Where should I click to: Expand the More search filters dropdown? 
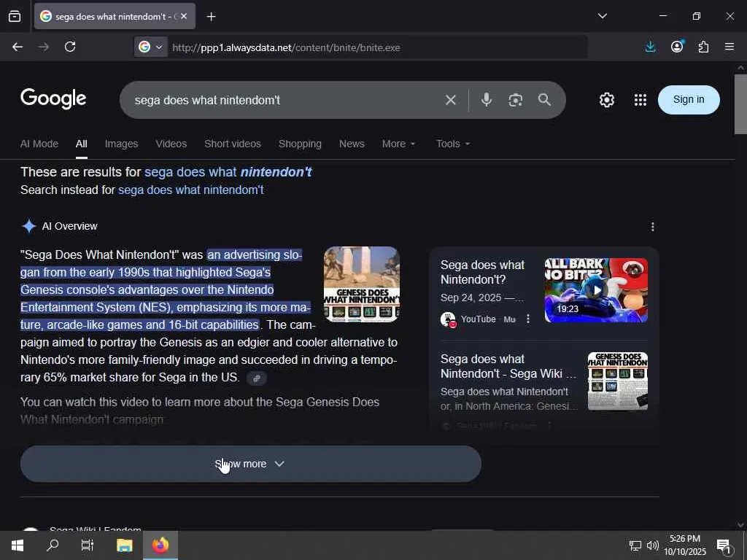pos(399,144)
